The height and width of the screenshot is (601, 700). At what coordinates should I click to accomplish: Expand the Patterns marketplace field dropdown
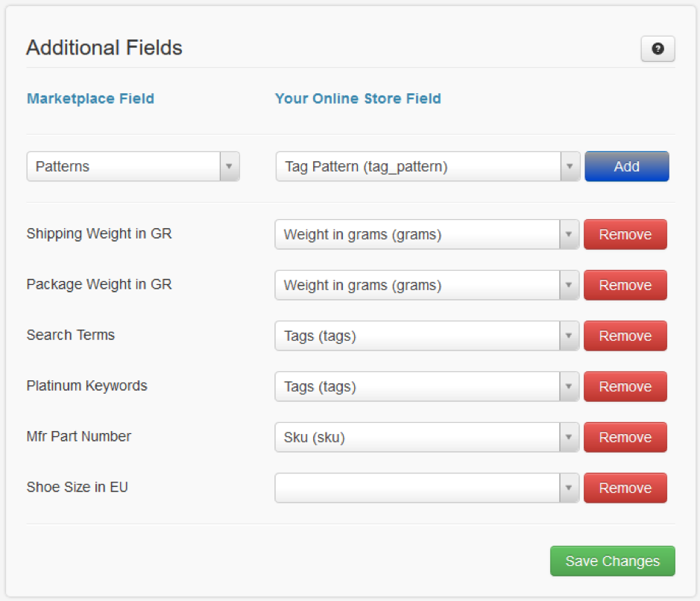pos(133,166)
